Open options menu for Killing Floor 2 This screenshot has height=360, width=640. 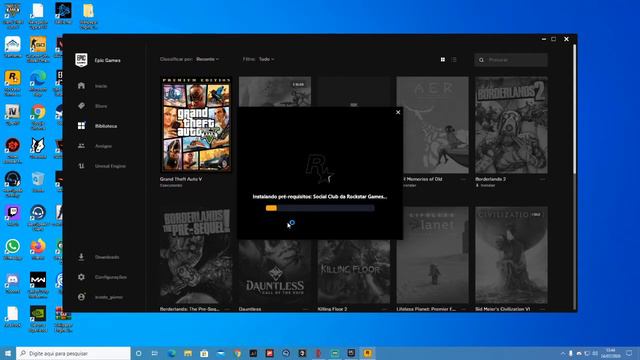click(385, 309)
